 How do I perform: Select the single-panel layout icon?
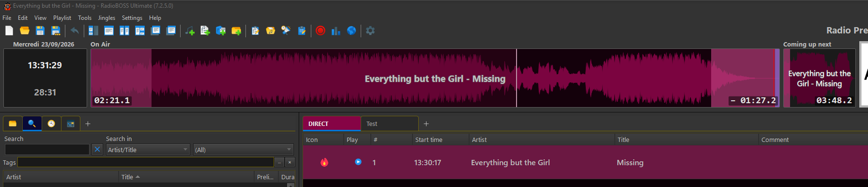[109, 31]
